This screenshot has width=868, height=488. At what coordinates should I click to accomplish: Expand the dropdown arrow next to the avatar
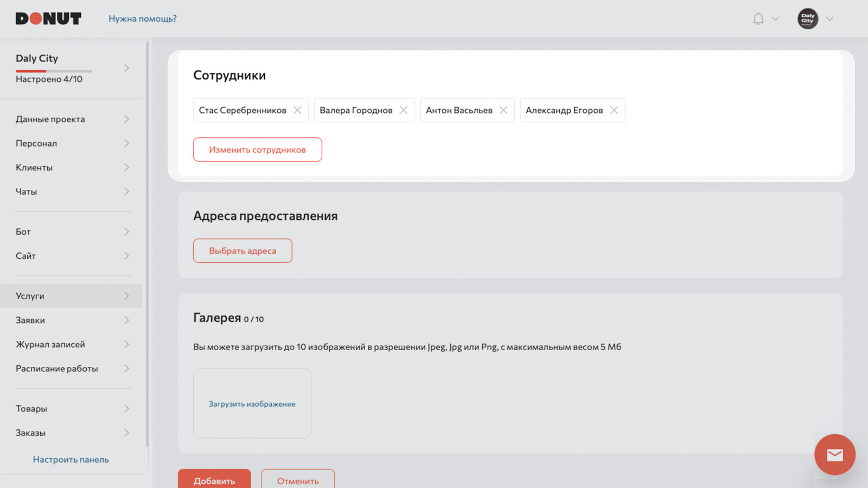pos(829,18)
